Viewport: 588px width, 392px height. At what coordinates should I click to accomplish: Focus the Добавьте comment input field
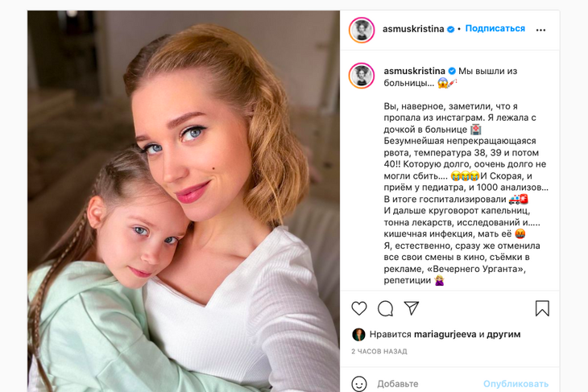point(428,384)
